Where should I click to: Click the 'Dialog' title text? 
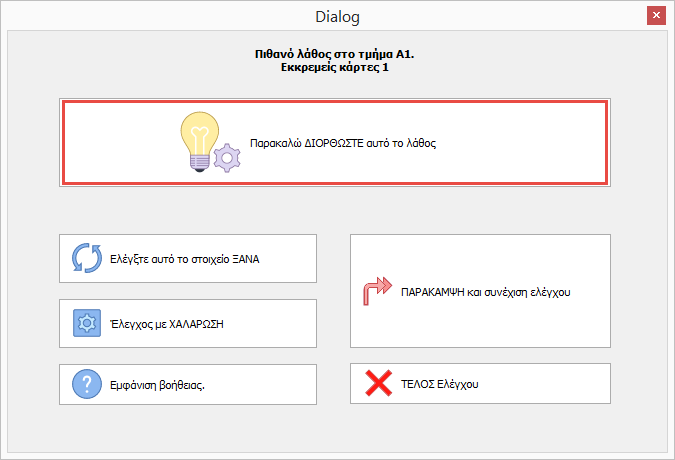[x=337, y=16]
